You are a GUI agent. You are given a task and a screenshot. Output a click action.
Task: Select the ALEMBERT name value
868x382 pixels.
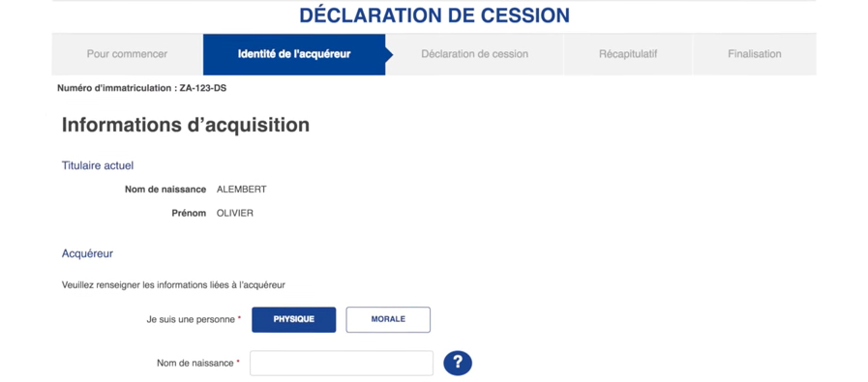[x=241, y=190]
